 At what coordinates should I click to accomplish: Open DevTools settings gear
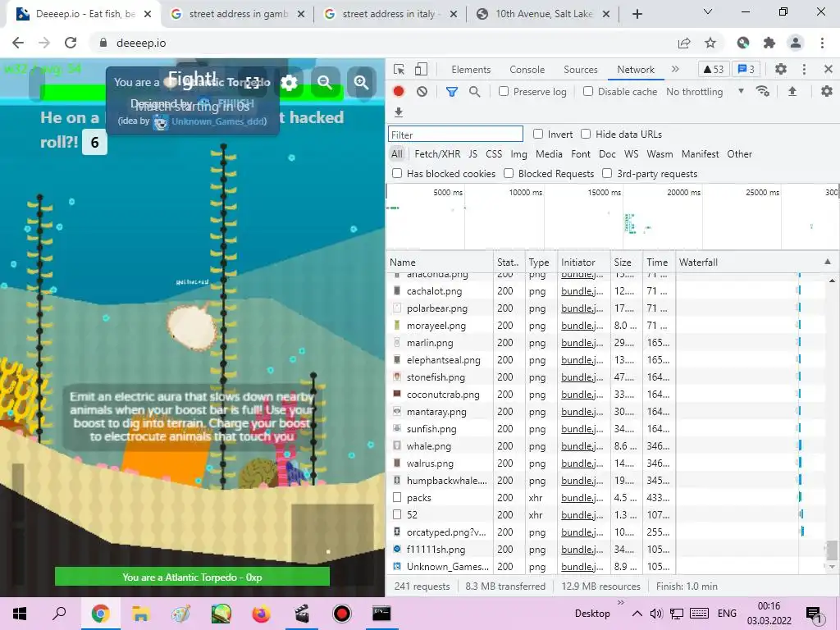(x=781, y=69)
